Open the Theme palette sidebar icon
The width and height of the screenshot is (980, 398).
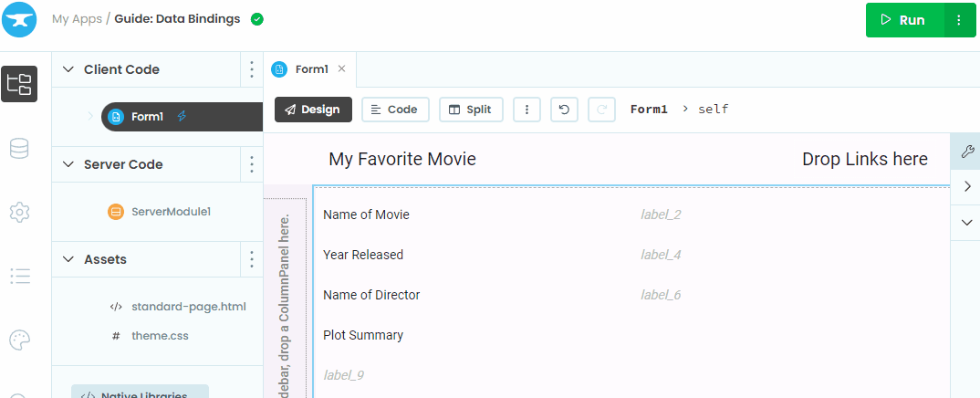pos(19,340)
